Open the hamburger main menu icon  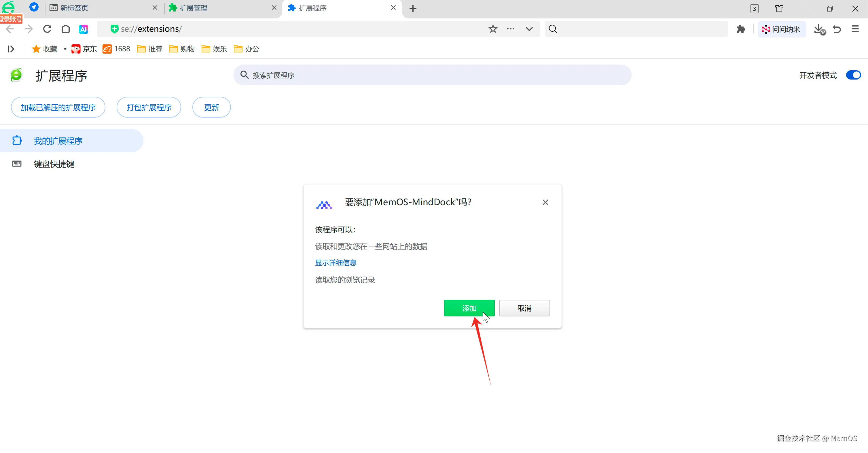pos(855,29)
